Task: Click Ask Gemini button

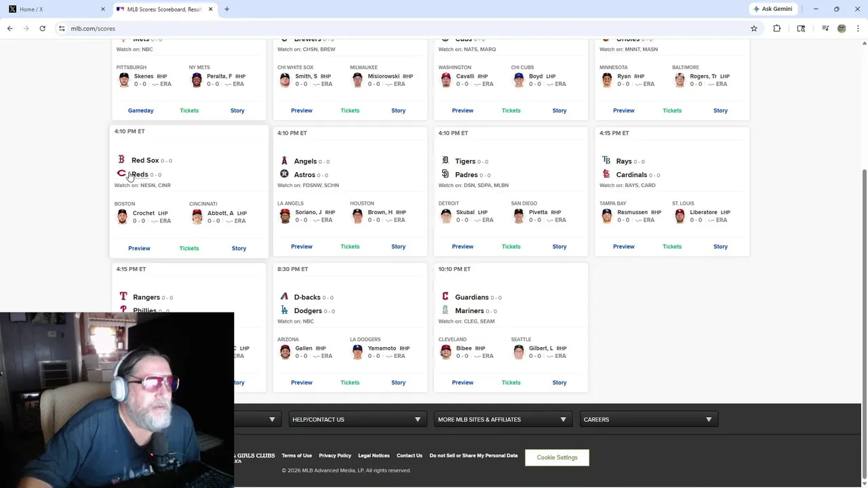Action: pos(772,9)
